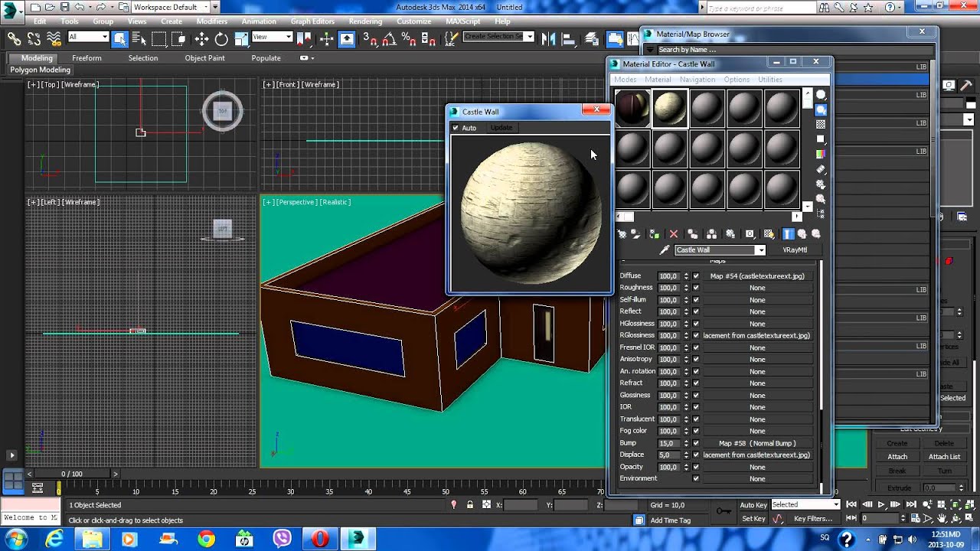Open the All selection filter dropdown
The height and width of the screenshot is (551, 980).
(88, 37)
